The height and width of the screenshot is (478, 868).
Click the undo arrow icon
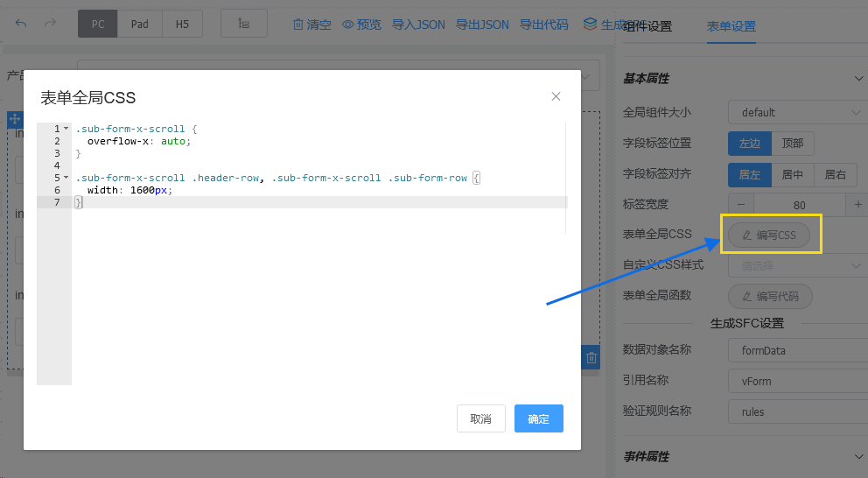(21, 24)
